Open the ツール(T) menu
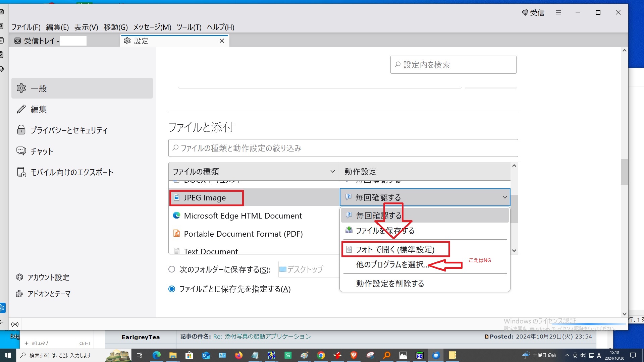The height and width of the screenshot is (362, 644). (189, 27)
